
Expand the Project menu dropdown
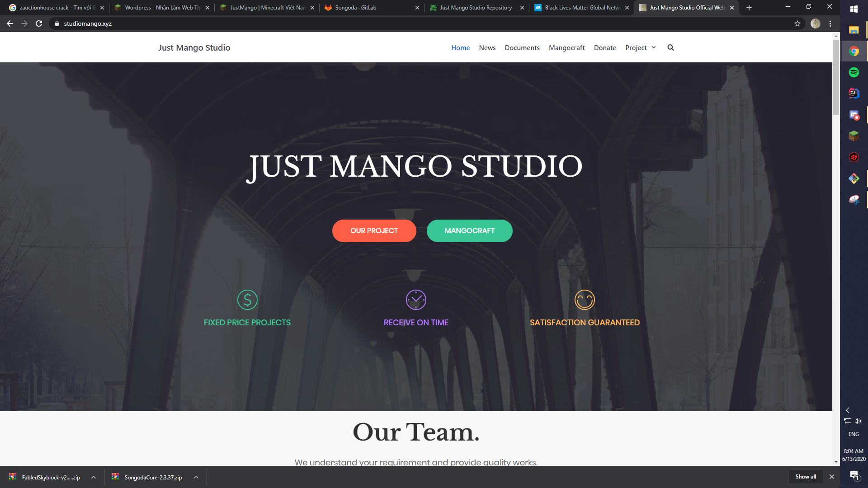tap(641, 47)
